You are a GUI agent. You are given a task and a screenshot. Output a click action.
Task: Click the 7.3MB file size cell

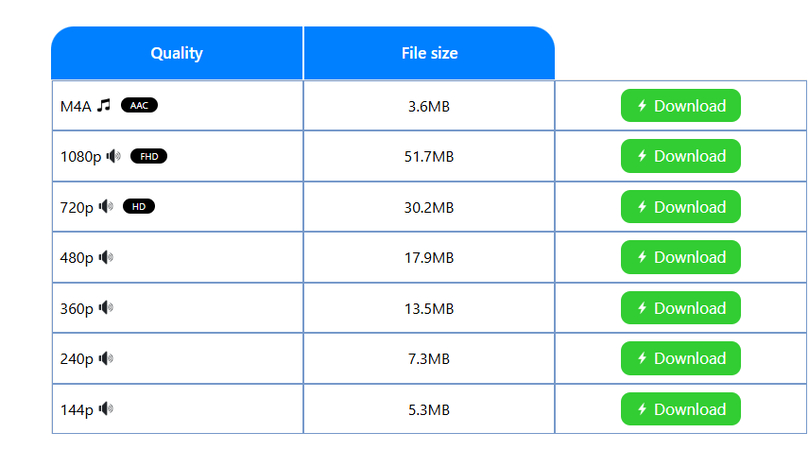pos(429,358)
